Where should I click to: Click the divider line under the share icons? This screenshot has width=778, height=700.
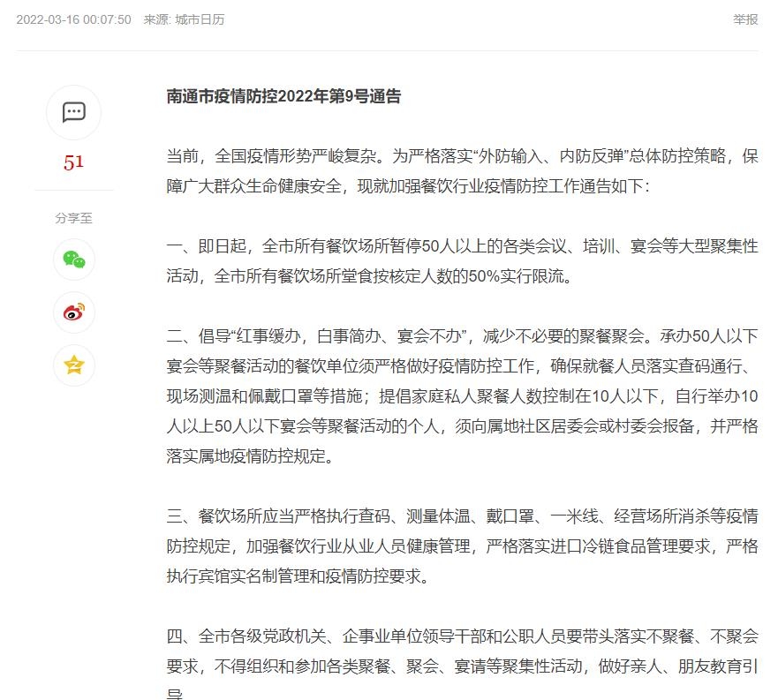pyautogui.click(x=74, y=190)
